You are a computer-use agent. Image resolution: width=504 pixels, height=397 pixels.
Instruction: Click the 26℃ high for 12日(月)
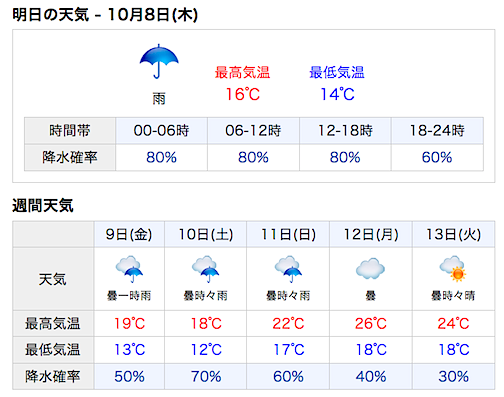point(371,324)
